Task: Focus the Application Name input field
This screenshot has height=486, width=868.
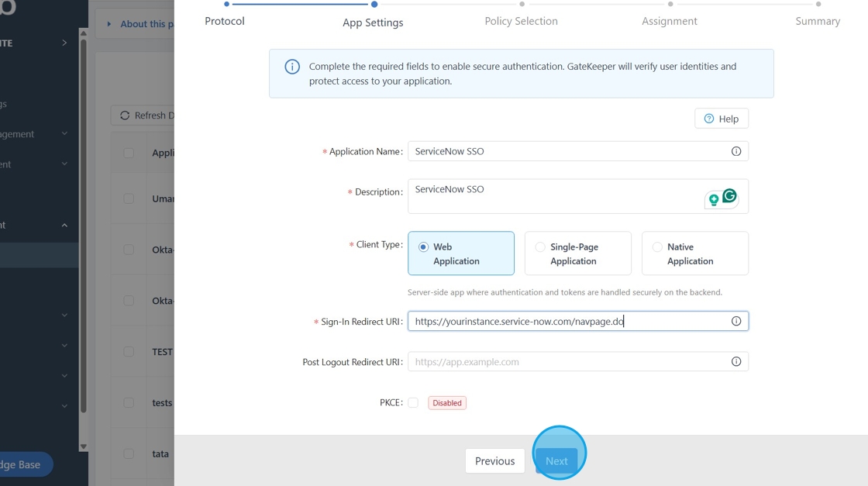Action: click(x=578, y=151)
